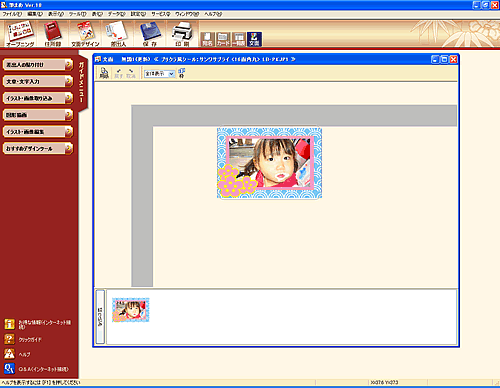Click the おすすめデザインツール guide button label

(29, 148)
